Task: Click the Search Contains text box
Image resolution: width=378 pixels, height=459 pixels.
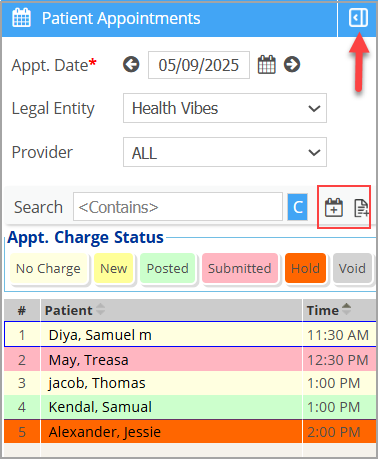Action: coord(178,207)
